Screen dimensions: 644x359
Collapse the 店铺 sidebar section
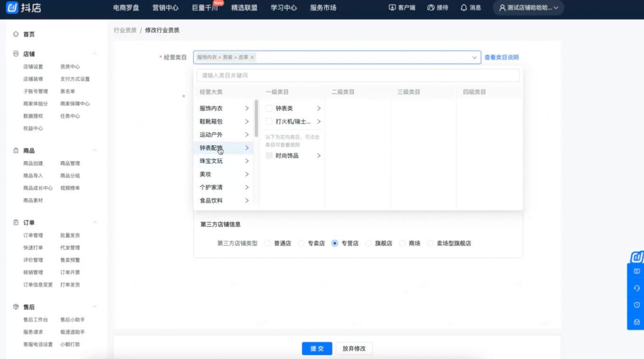point(95,54)
